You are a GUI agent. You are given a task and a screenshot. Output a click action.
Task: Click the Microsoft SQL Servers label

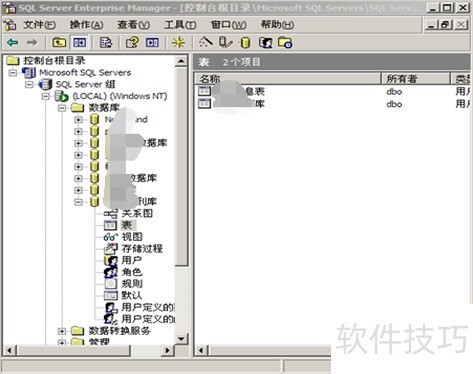point(85,72)
